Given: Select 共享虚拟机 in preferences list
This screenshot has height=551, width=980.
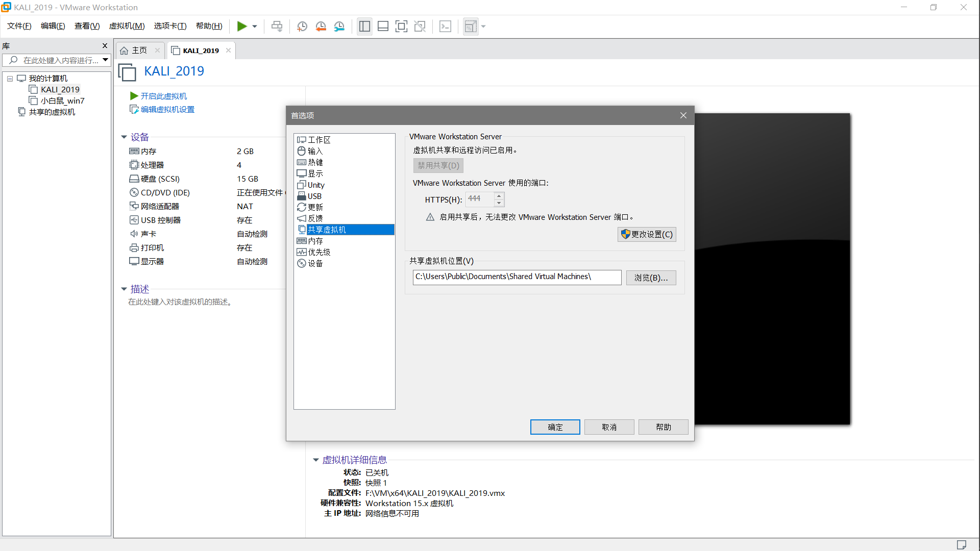Looking at the screenshot, I should click(345, 230).
